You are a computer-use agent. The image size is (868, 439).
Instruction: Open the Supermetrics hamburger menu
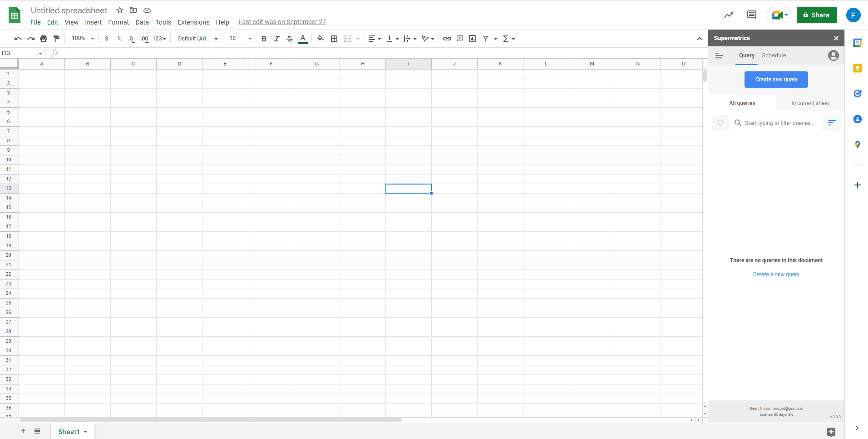pyautogui.click(x=719, y=55)
